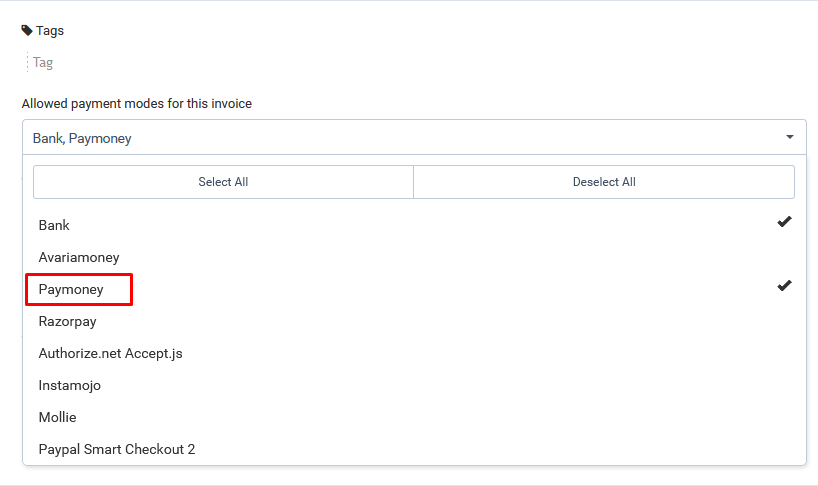Pick Instamojo as payment mode
The image size is (818, 486).
coord(69,386)
